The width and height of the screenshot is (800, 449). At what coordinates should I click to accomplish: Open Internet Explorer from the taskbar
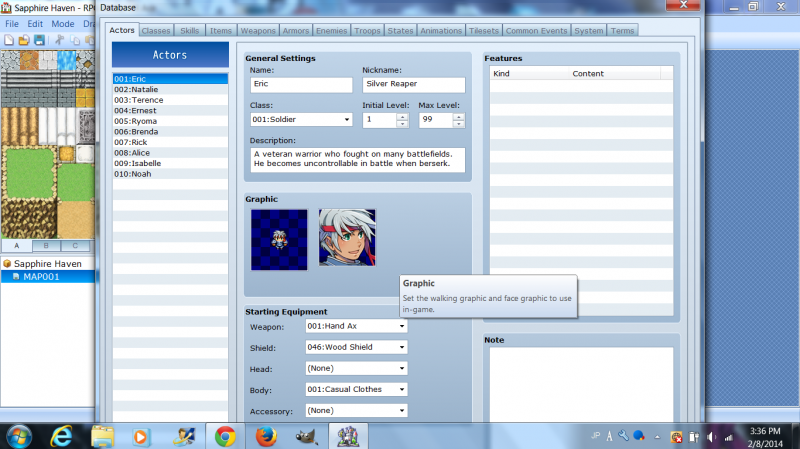[62, 435]
